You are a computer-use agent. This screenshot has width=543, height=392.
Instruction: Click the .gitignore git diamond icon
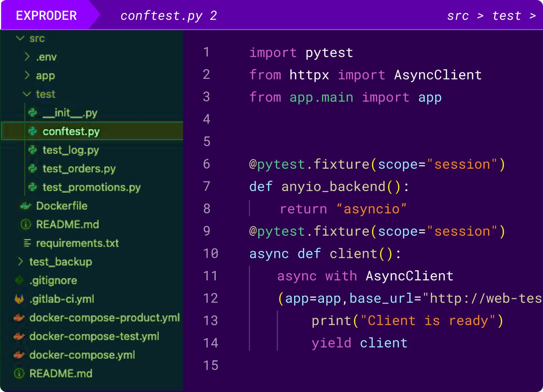pos(19,280)
